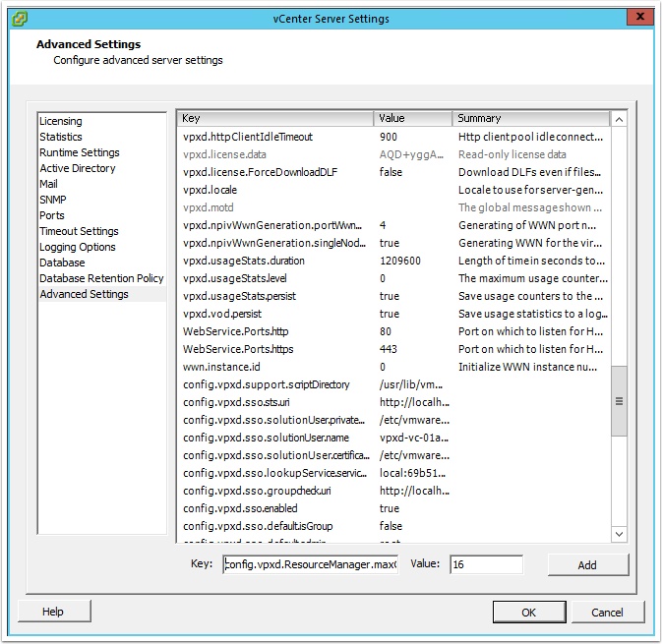Sort by the Summary column header

click(531, 119)
